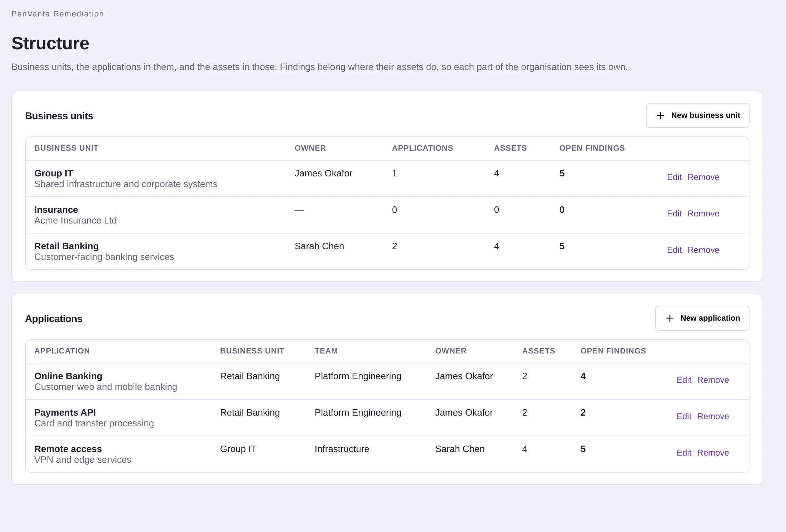Edit the Online Banking application
This screenshot has width=786, height=532.
pyautogui.click(x=684, y=380)
